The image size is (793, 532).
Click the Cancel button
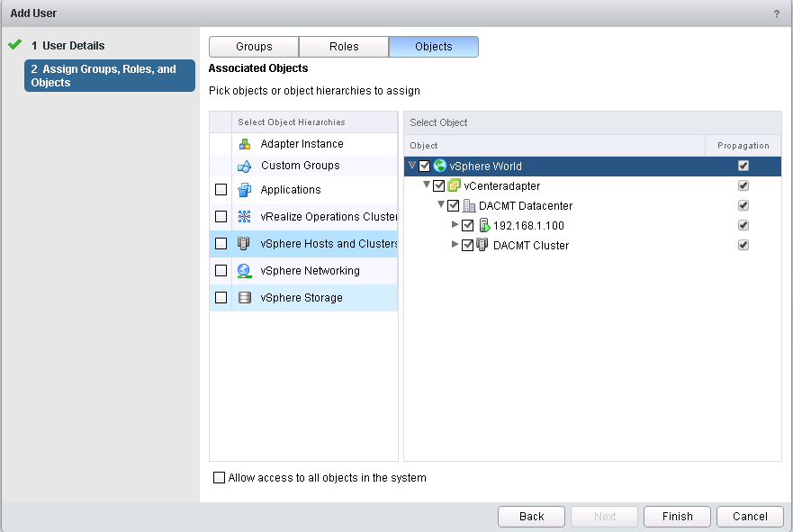click(750, 517)
